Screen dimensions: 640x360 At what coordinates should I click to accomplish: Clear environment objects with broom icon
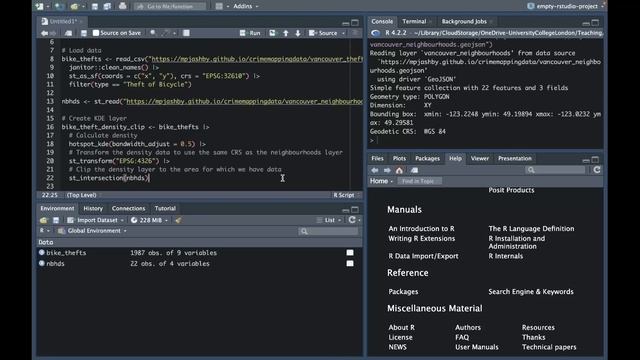tap(178, 220)
